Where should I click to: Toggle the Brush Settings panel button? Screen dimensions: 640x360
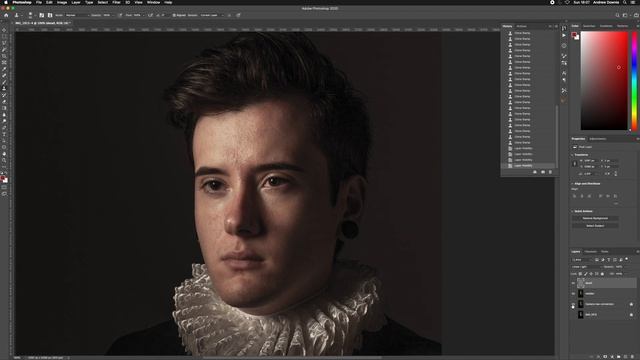coord(42,15)
